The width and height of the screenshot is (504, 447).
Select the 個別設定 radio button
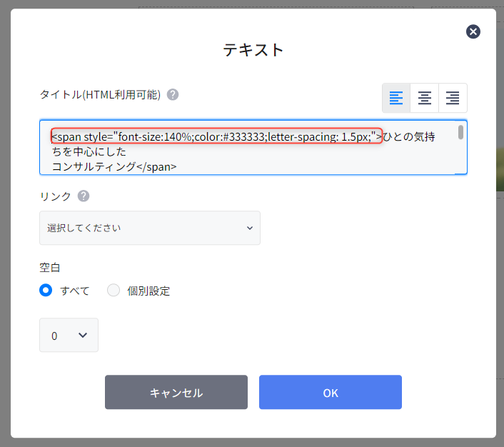[x=114, y=290]
